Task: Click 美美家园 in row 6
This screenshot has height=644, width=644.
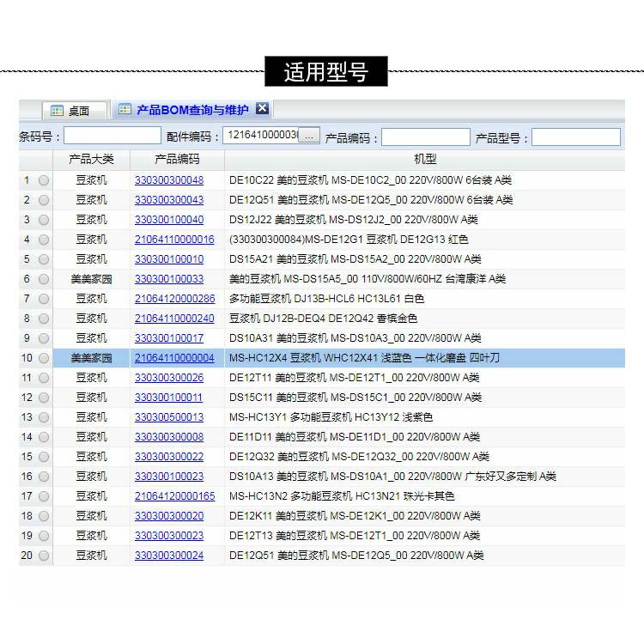Action: tap(91, 279)
